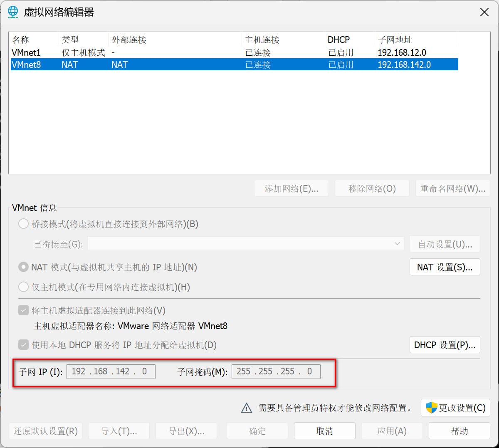499x448 pixels.
Task: Click the 取消 button
Action: pyautogui.click(x=325, y=431)
